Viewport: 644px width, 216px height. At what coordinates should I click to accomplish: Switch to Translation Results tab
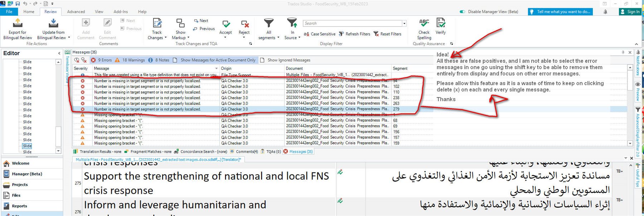(97, 152)
